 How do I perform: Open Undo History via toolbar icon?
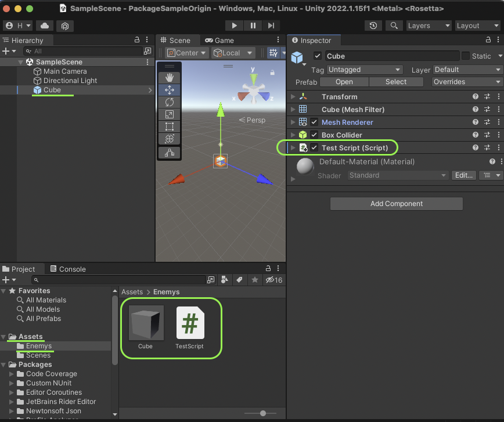pos(373,26)
